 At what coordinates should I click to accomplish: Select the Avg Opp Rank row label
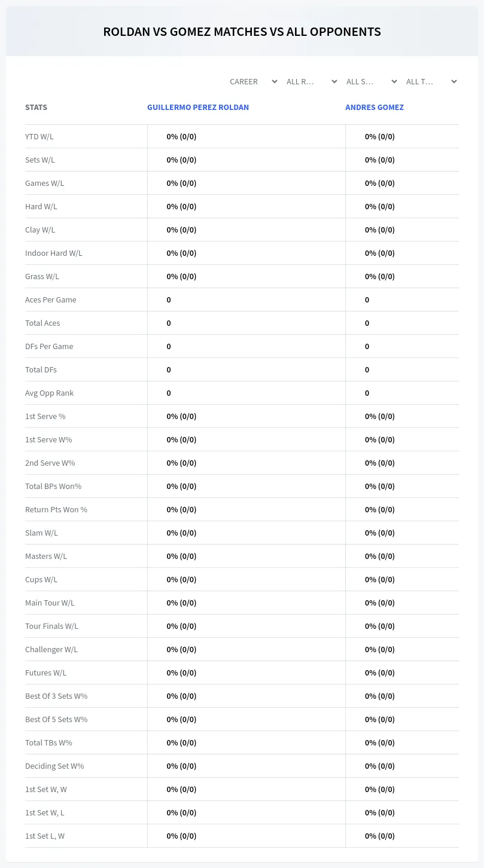pos(50,393)
